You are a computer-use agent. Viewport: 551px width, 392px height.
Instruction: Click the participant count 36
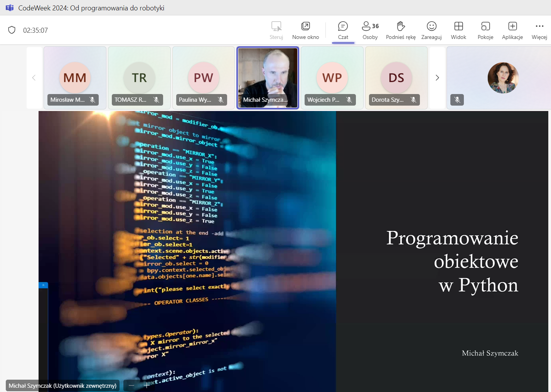point(376,26)
